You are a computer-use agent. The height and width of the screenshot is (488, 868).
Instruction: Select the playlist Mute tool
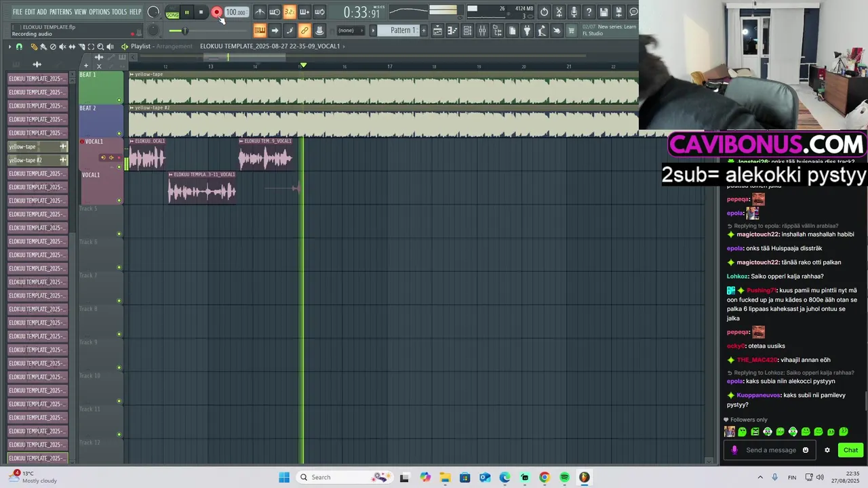[x=62, y=46]
